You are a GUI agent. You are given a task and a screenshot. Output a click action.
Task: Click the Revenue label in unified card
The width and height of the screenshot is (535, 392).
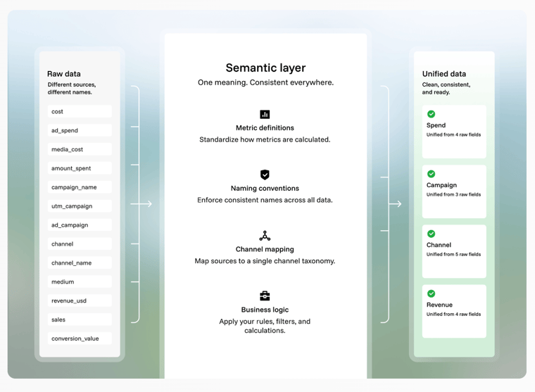click(x=439, y=305)
